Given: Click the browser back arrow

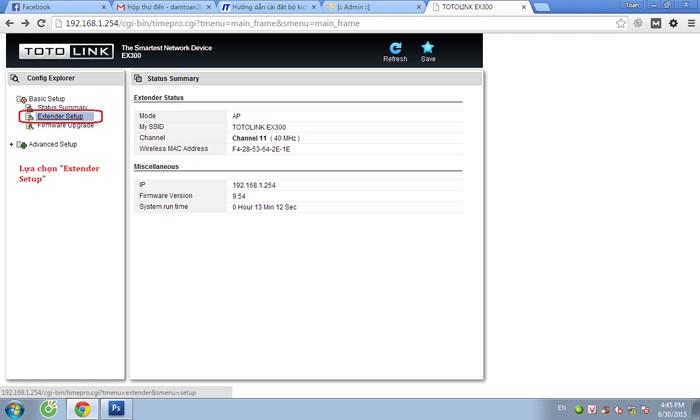Looking at the screenshot, I should point(9,23).
